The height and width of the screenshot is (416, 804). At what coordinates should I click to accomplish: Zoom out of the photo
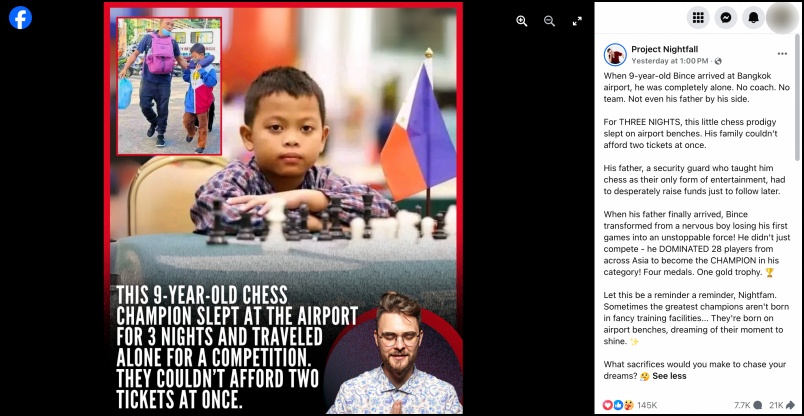pos(549,21)
